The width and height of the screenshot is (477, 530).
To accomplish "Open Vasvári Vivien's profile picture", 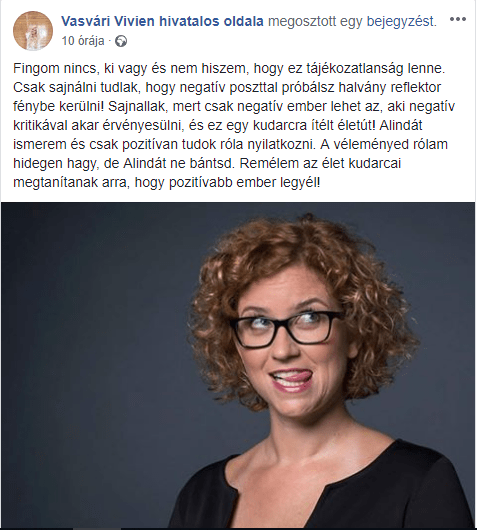I will click(33, 31).
